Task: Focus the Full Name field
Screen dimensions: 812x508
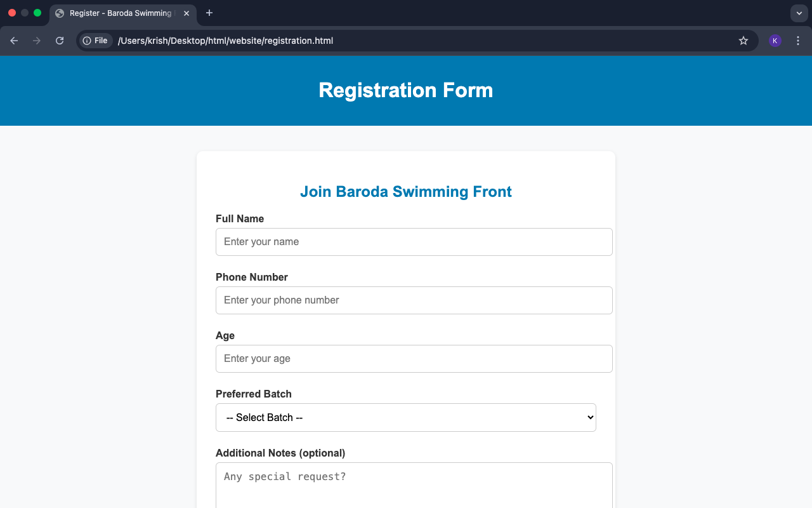Action: [414, 242]
